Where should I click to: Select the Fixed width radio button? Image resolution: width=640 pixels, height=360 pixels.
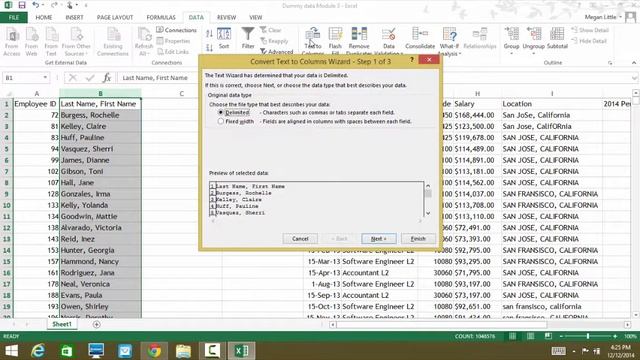[221, 121]
